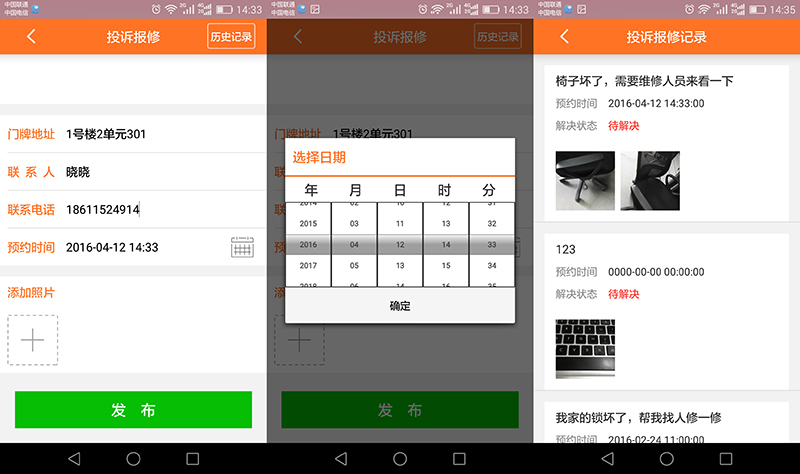Choose month 03 in the 月 column
Viewport: 800px width, 474px height.
tap(354, 224)
